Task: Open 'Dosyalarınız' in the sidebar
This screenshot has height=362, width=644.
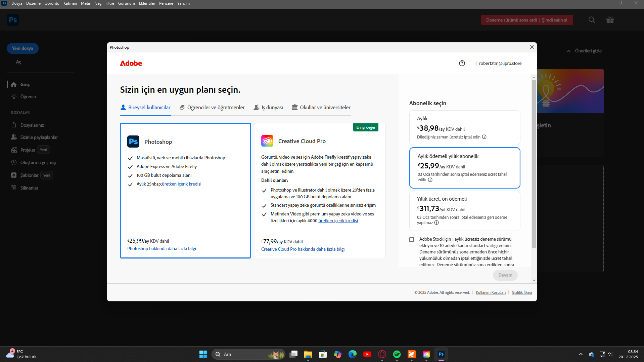Action: pos(32,125)
